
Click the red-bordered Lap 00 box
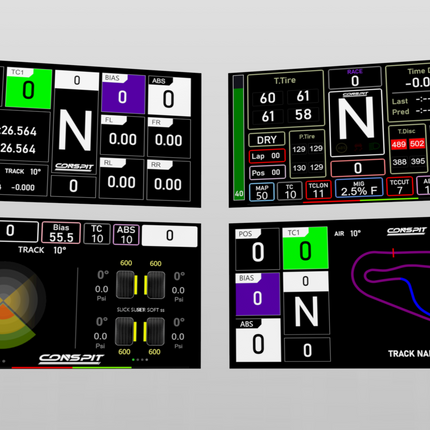click(267, 156)
